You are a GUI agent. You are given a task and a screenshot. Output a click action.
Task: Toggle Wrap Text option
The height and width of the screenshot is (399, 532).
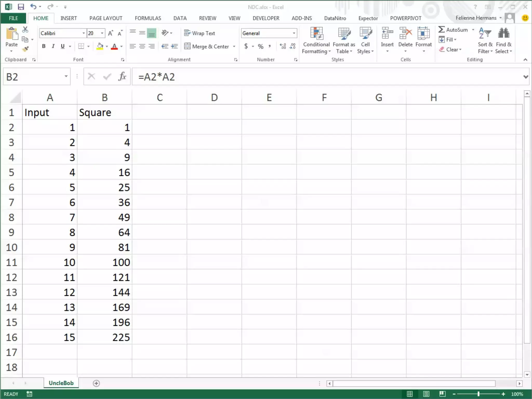199,33
